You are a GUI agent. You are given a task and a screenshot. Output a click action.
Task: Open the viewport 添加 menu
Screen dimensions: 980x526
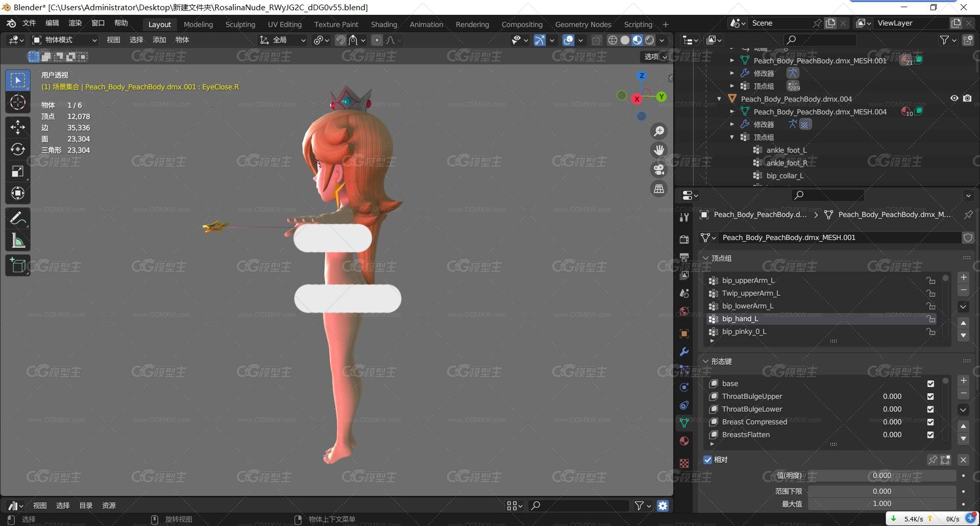(159, 40)
